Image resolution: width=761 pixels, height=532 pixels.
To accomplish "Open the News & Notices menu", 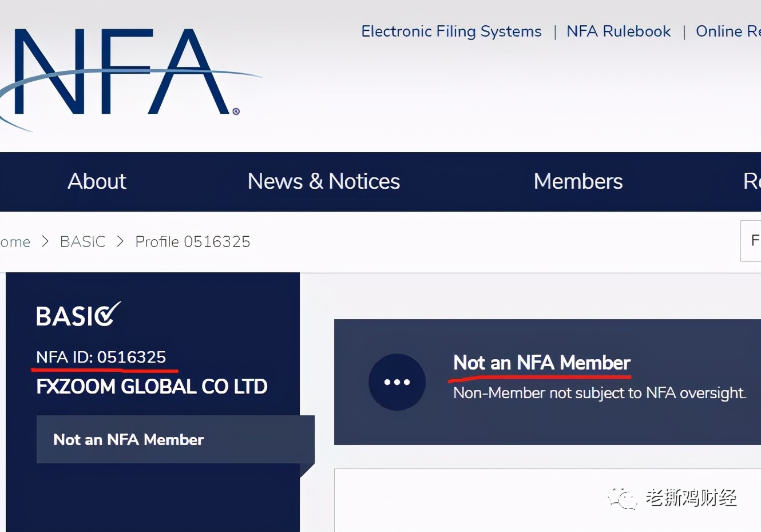I will point(324,181).
